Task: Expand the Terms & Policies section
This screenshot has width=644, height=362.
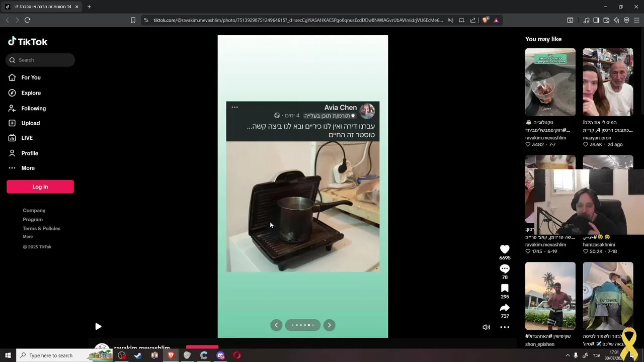Action: click(41, 228)
